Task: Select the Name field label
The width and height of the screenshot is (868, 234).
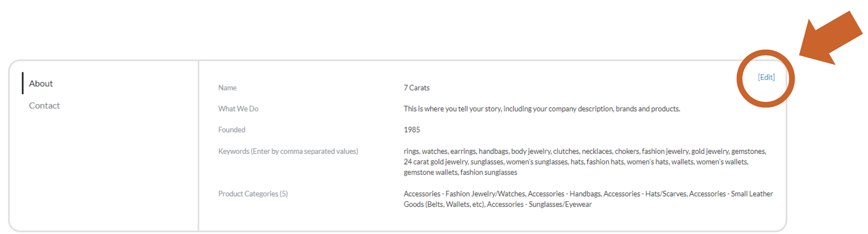Action: point(227,88)
